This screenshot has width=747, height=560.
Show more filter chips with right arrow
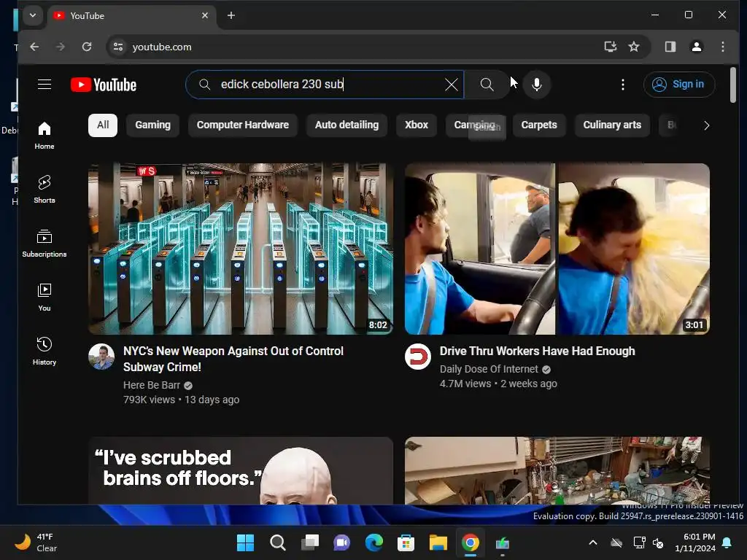706,125
